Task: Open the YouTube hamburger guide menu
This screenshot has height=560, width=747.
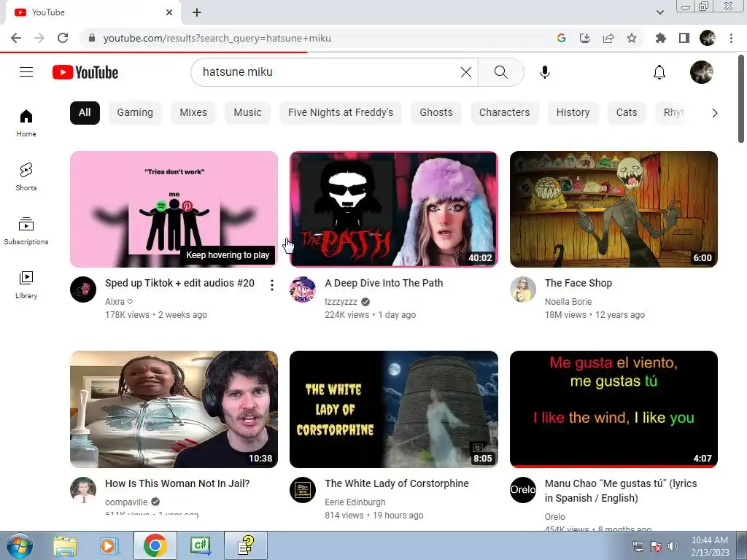Action: [x=26, y=72]
